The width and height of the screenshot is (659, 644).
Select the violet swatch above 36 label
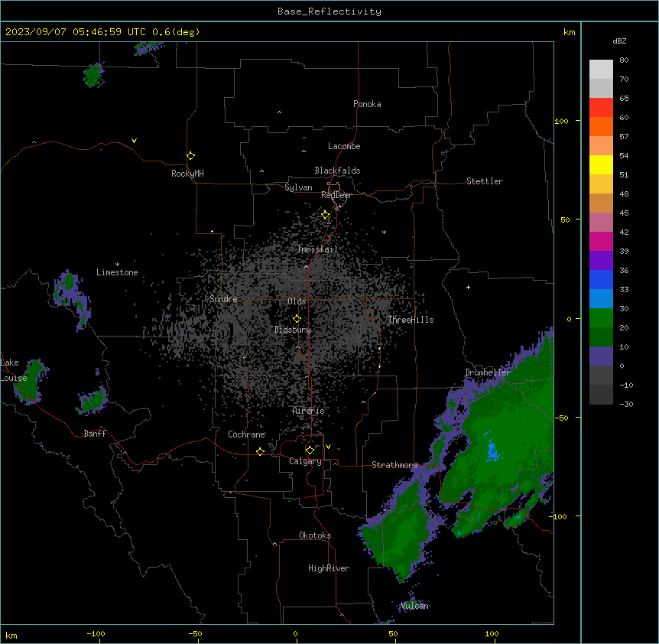601,261
